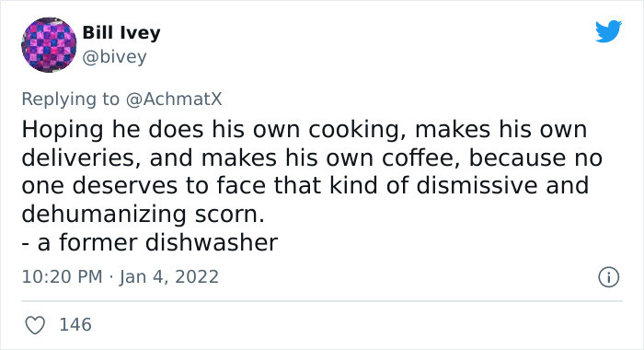Screen dimensions: 644x350
Task: Open the tweet info circle icon
Action: pos(608,277)
